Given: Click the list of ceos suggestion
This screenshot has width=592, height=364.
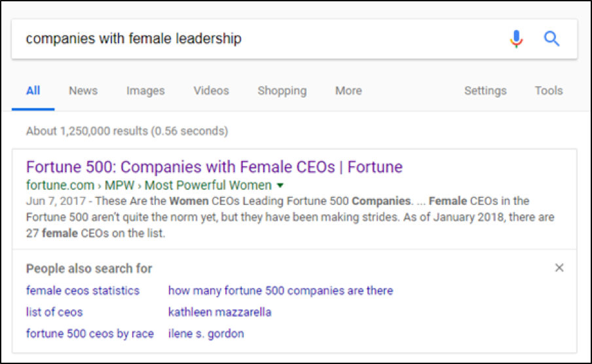Looking at the screenshot, I should click(54, 312).
